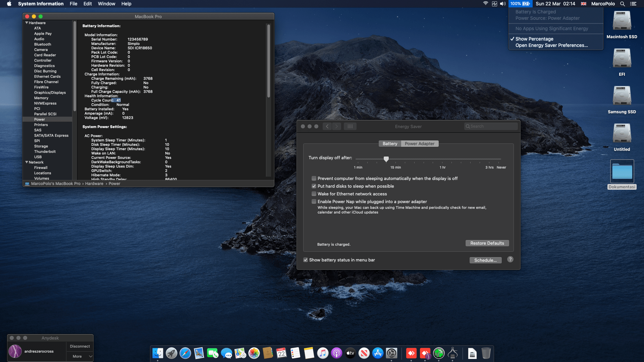Enable Power Nap while plugged in checkbox
The height and width of the screenshot is (362, 644).
pos(314,201)
